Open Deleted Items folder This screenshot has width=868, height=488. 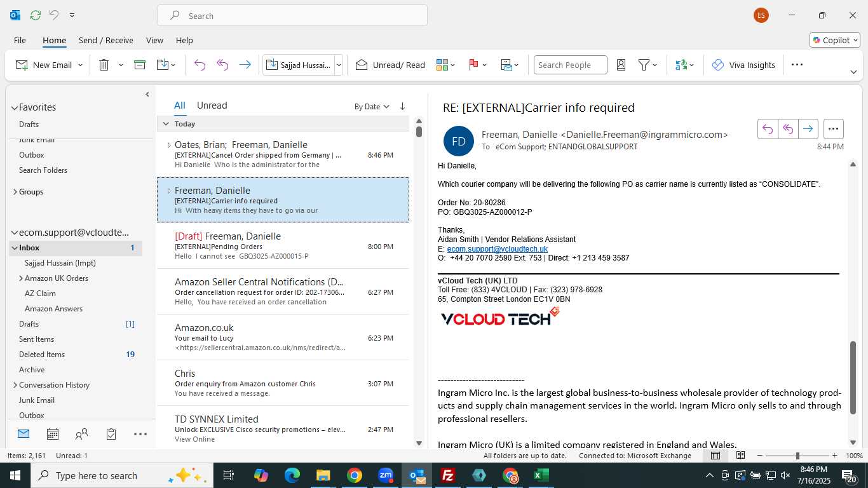42,355
